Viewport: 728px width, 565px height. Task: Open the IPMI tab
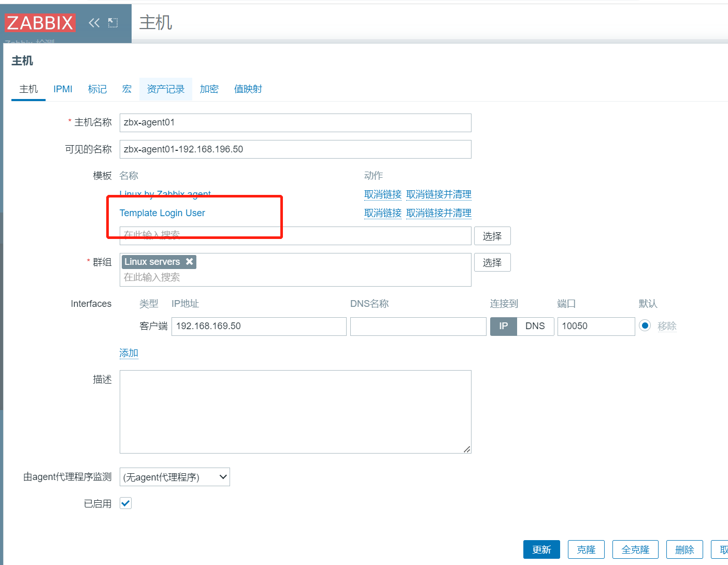coord(63,89)
